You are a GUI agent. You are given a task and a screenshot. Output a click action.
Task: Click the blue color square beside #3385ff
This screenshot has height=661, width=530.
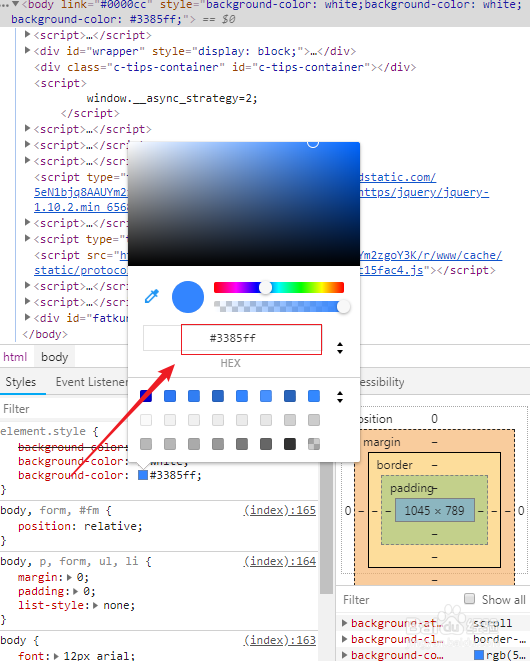[143, 476]
